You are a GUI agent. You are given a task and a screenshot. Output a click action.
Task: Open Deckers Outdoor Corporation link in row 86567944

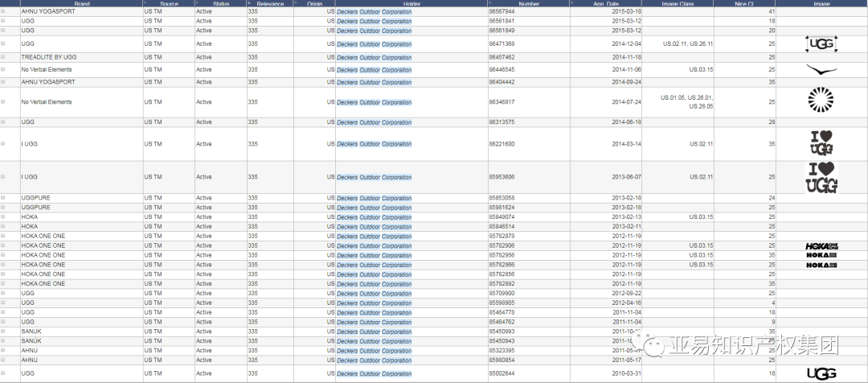[375, 11]
